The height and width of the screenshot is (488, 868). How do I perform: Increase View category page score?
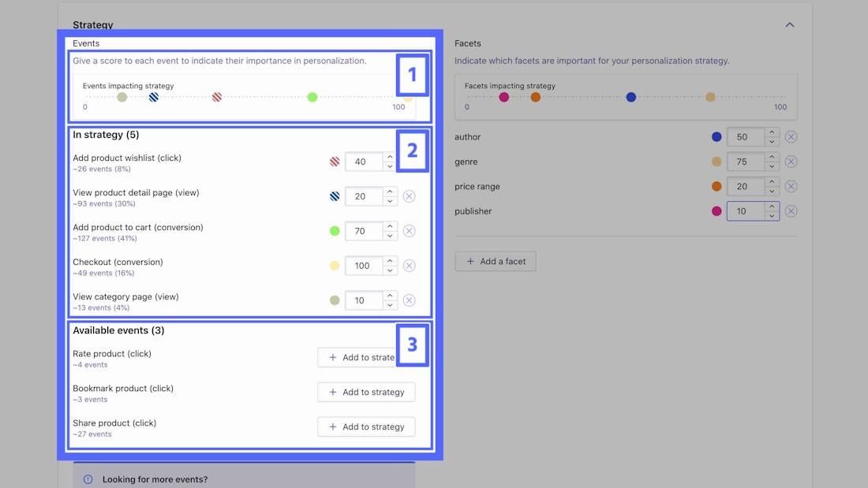390,296
